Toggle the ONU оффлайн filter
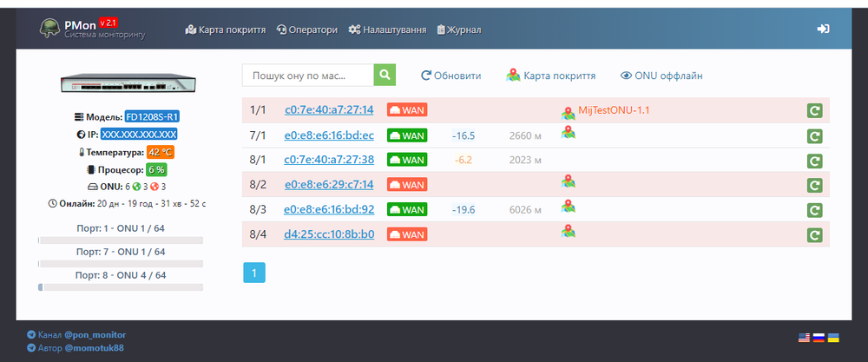Viewport: 868px width, 362px height. pyautogui.click(x=661, y=76)
